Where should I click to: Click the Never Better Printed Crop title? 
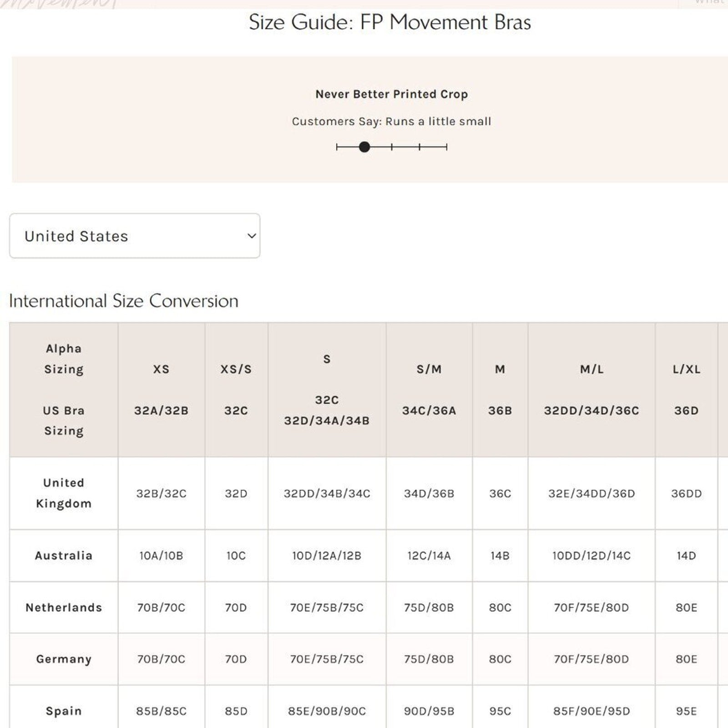[x=391, y=94]
